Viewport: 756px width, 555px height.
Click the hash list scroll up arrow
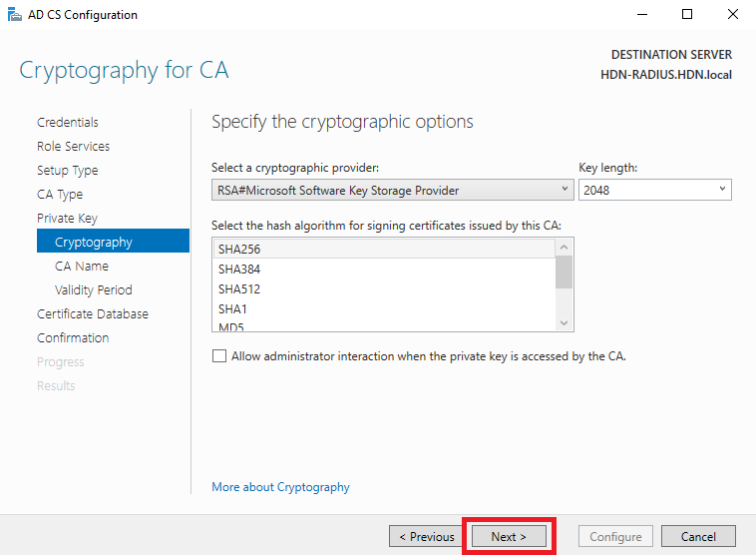click(x=565, y=248)
